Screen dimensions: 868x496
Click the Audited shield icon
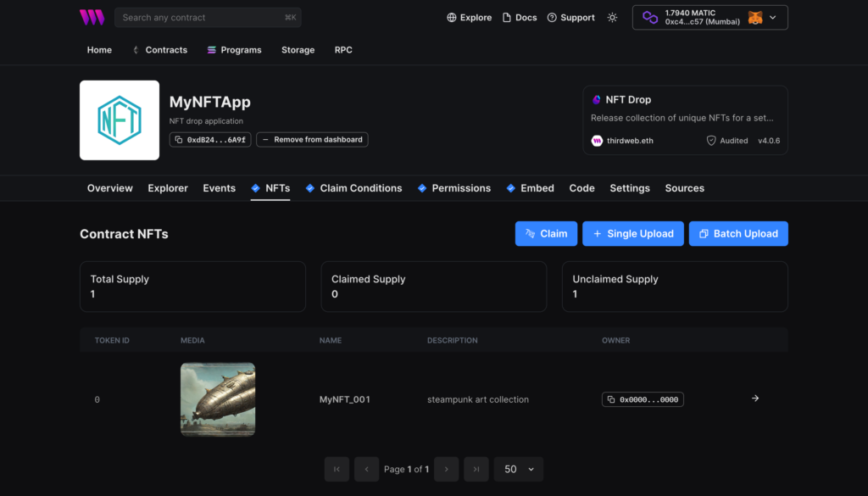pyautogui.click(x=711, y=141)
